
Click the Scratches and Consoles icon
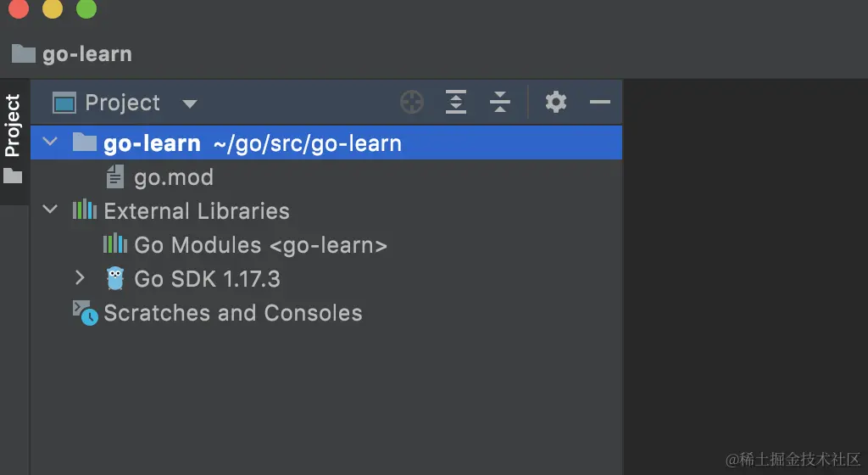(85, 313)
